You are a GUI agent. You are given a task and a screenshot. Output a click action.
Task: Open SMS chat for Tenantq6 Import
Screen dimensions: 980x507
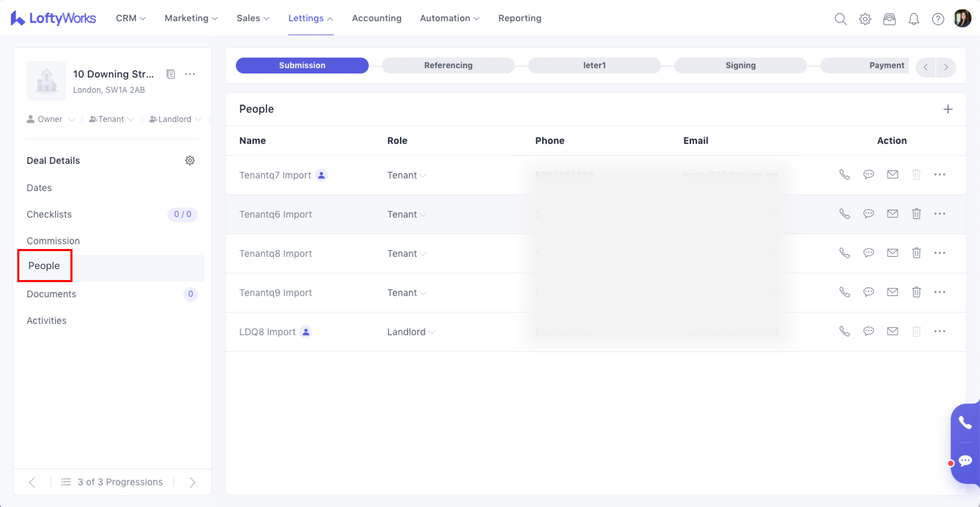click(x=868, y=214)
